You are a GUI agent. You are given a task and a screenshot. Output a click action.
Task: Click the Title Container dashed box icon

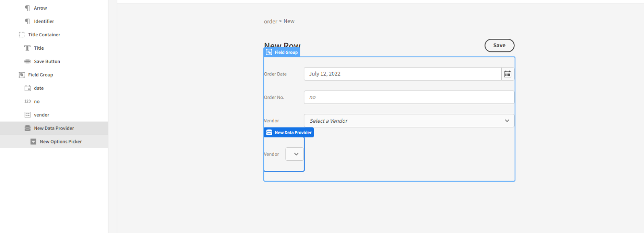click(x=22, y=35)
